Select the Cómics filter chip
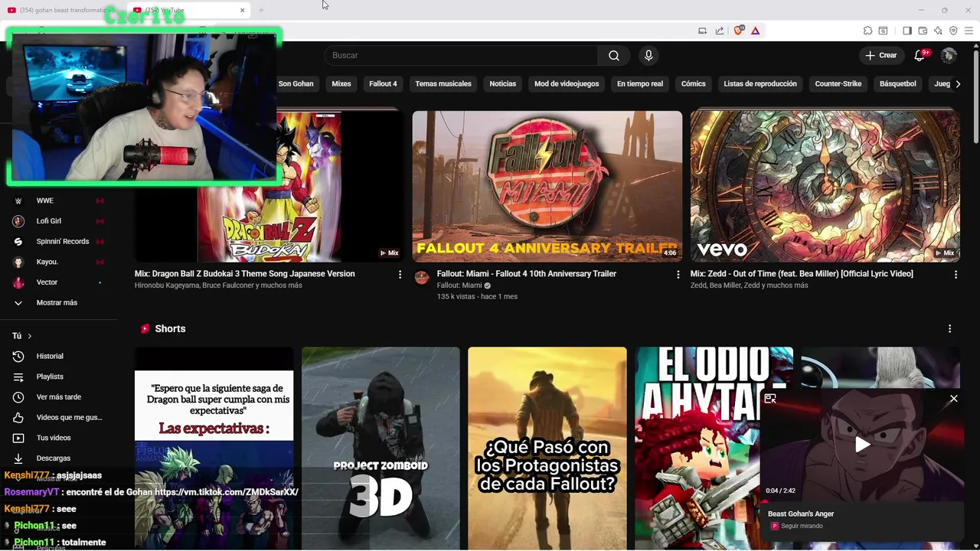The image size is (980, 551). (x=694, y=83)
